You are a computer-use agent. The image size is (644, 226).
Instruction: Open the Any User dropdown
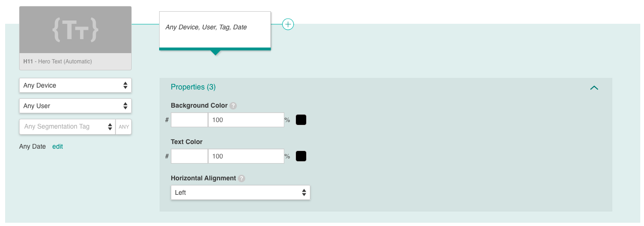pyautogui.click(x=75, y=106)
